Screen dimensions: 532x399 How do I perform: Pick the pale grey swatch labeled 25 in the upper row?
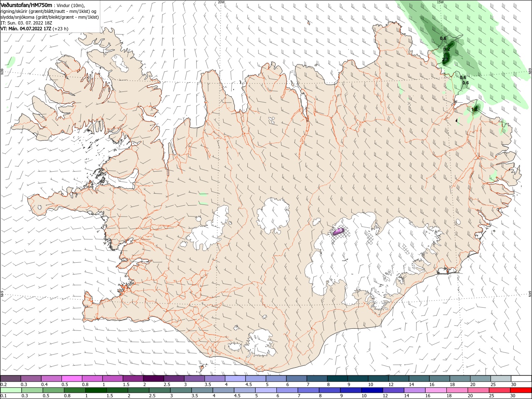[501, 379]
